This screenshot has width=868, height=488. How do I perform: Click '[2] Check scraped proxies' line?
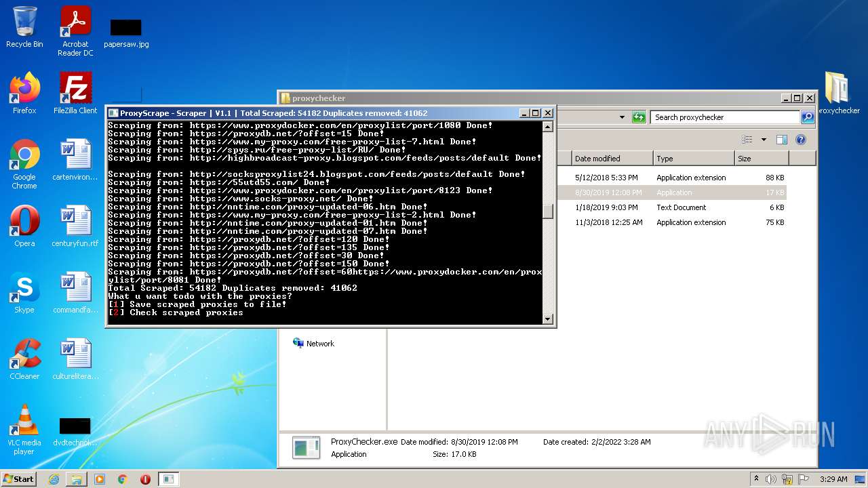[x=176, y=312]
